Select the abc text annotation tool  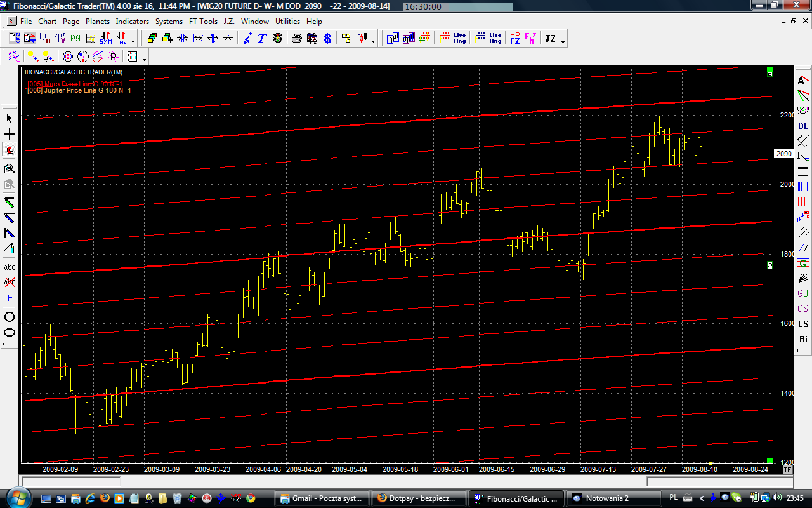click(x=10, y=267)
